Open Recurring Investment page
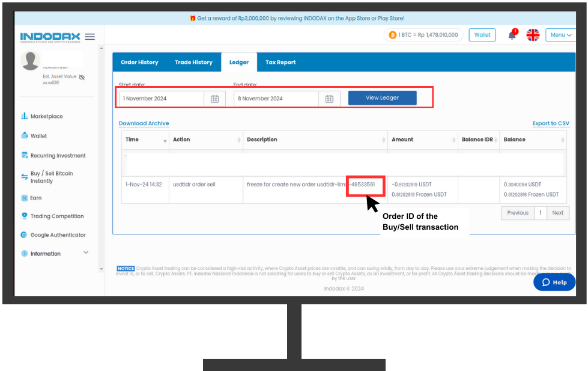The width and height of the screenshot is (588, 371). point(58,156)
